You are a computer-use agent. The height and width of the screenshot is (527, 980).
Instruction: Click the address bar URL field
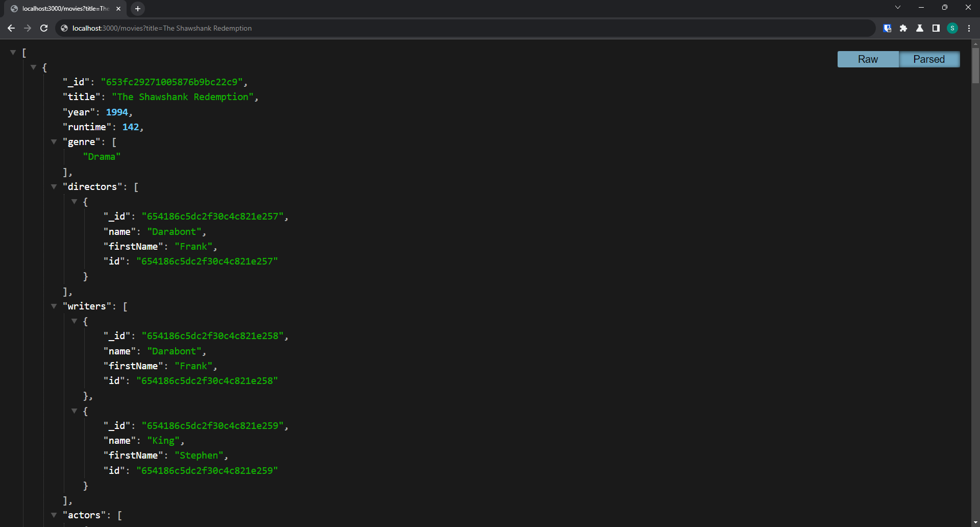408,28
